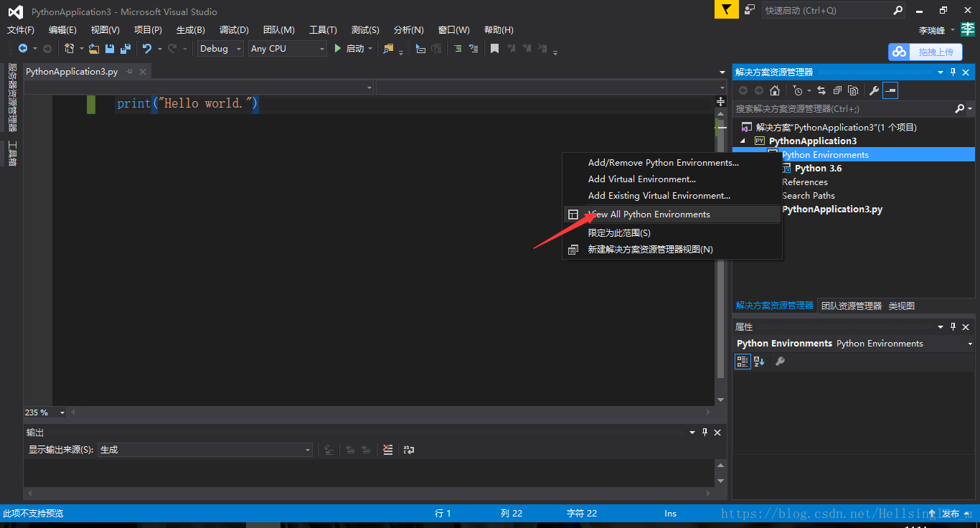Click the yellow feedback notification flag icon
The height and width of the screenshot is (528, 980).
[726, 10]
